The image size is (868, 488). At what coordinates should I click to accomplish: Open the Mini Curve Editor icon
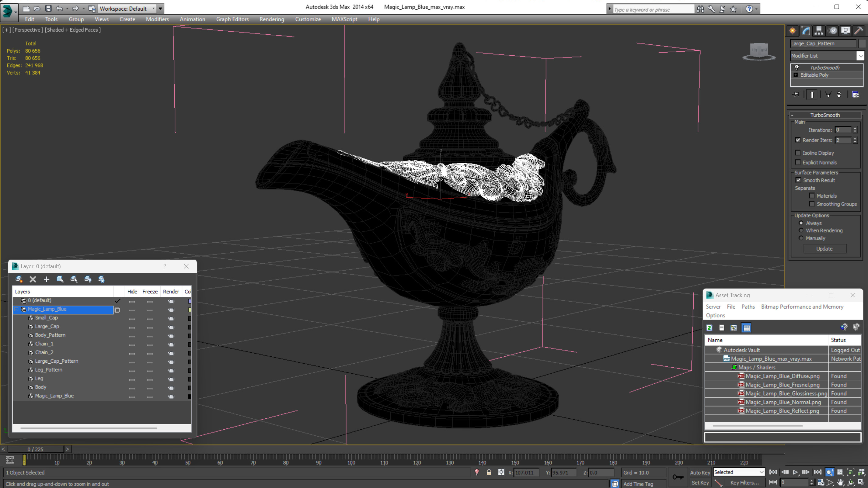tap(10, 460)
